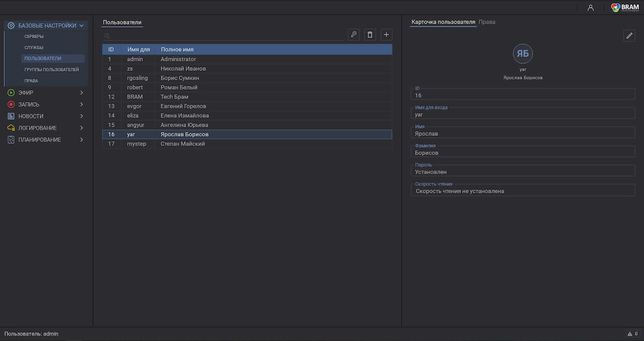Image resolution: width=644 pixels, height=341 pixels.
Task: Collapse the Базовые настройки section
Action: click(82, 25)
